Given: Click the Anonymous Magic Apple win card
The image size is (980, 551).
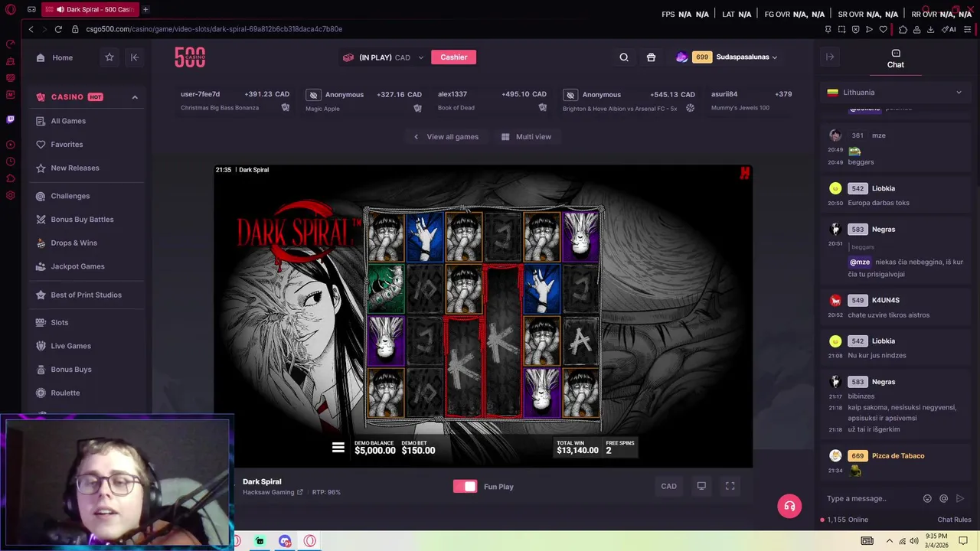Looking at the screenshot, I should 364,100.
